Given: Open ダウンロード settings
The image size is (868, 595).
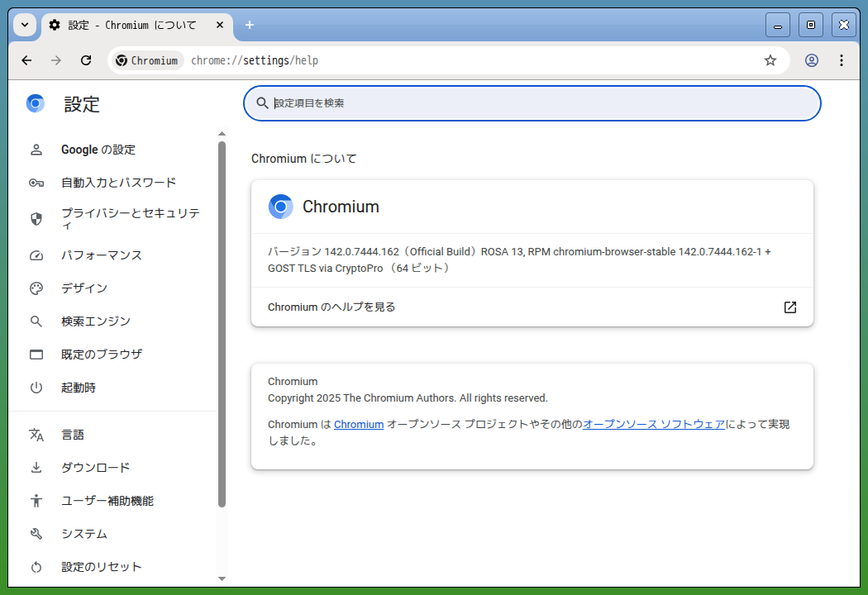Looking at the screenshot, I should pyautogui.click(x=112, y=468).
